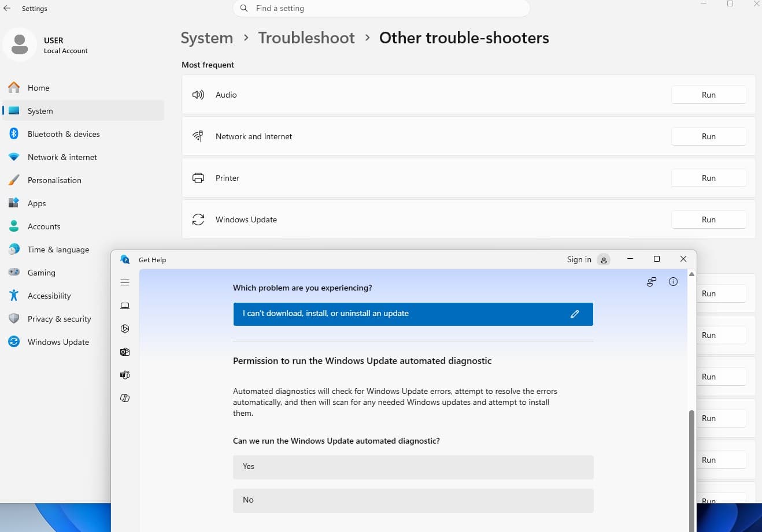Select the device icon in Get Help sidebar
762x532 pixels.
125,306
